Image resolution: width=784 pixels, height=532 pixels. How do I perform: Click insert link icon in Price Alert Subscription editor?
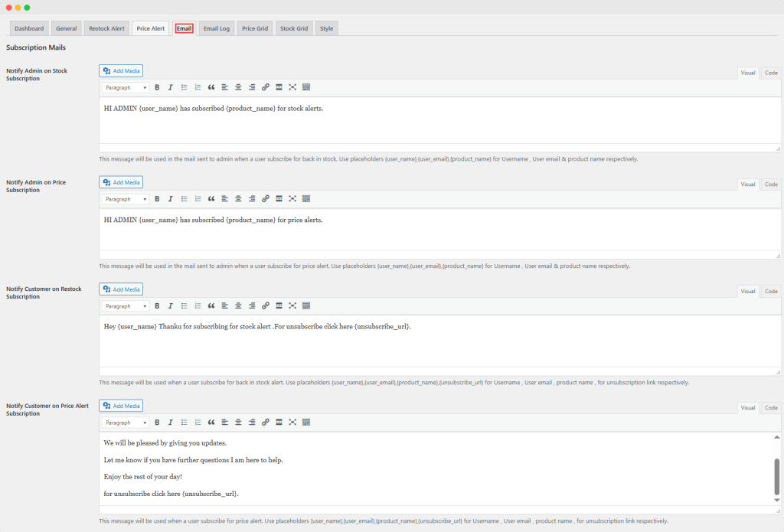pyautogui.click(x=266, y=423)
